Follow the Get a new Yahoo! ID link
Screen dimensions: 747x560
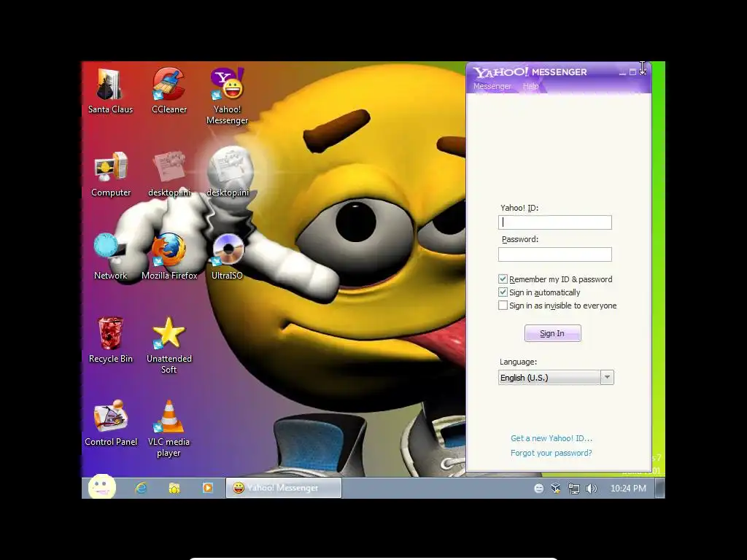(x=551, y=438)
